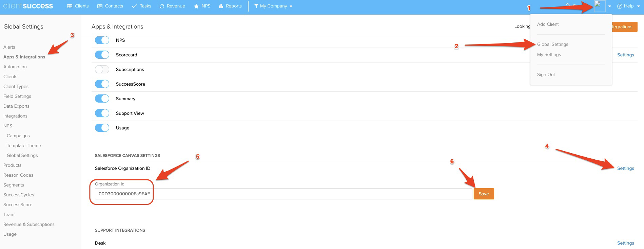Open Campaigns under NPS in sidebar

coord(18,136)
